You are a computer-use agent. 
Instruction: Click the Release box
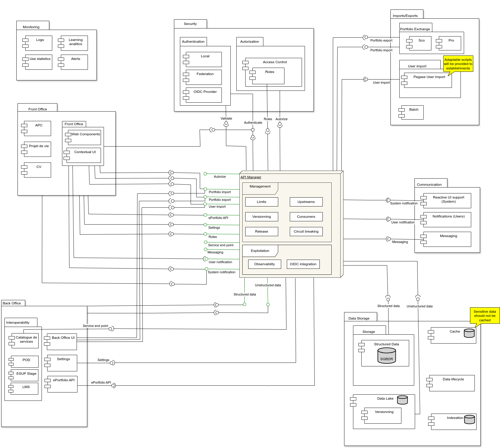pos(262,231)
